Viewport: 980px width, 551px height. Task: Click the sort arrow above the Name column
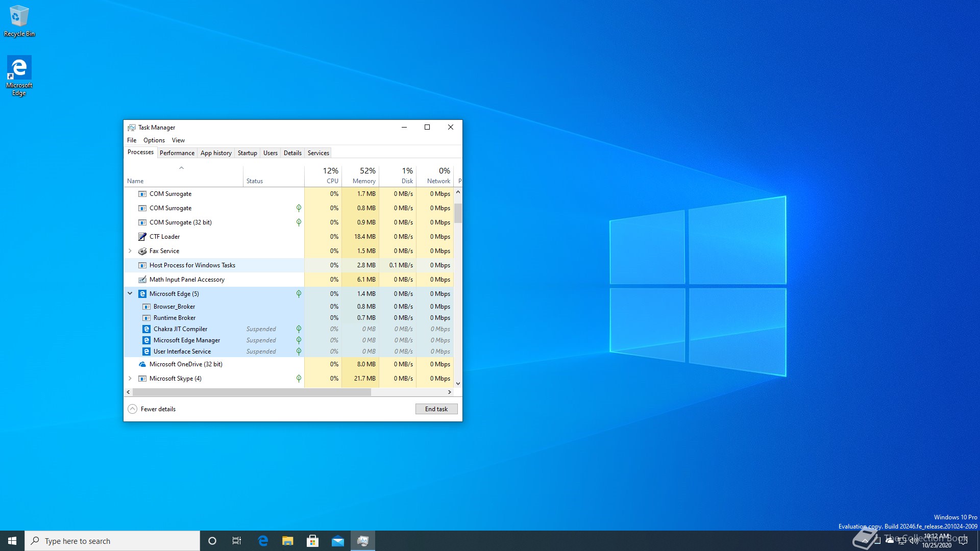pos(181,168)
